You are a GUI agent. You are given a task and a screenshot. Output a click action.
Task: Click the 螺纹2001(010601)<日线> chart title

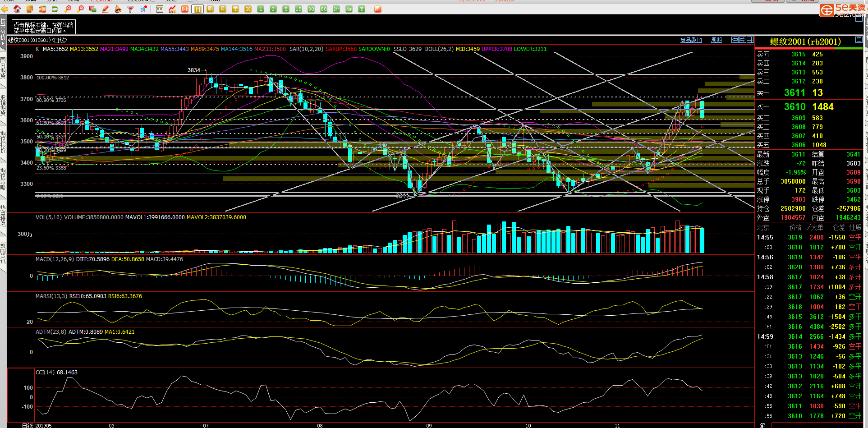tap(38, 40)
